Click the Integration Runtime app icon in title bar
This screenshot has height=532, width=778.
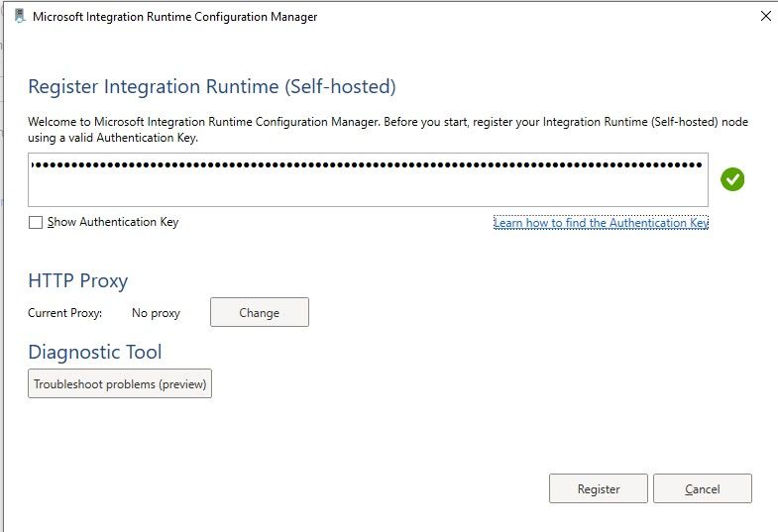click(19, 17)
